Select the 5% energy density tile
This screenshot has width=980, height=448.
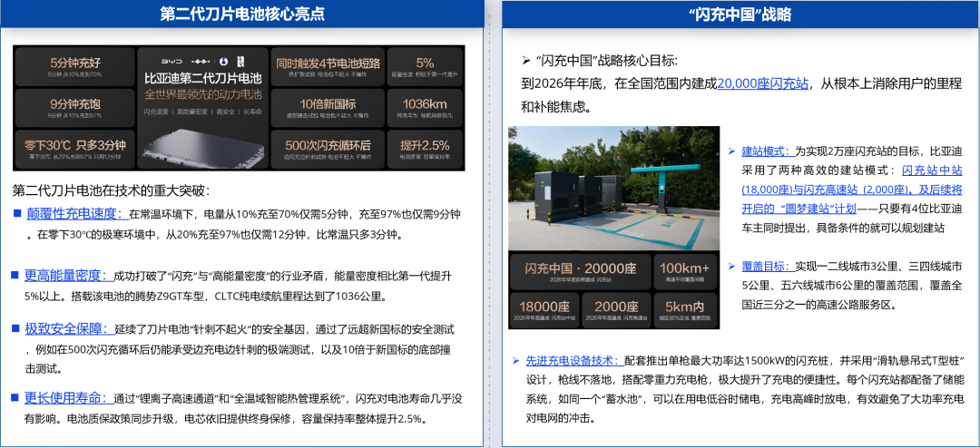[x=425, y=66]
